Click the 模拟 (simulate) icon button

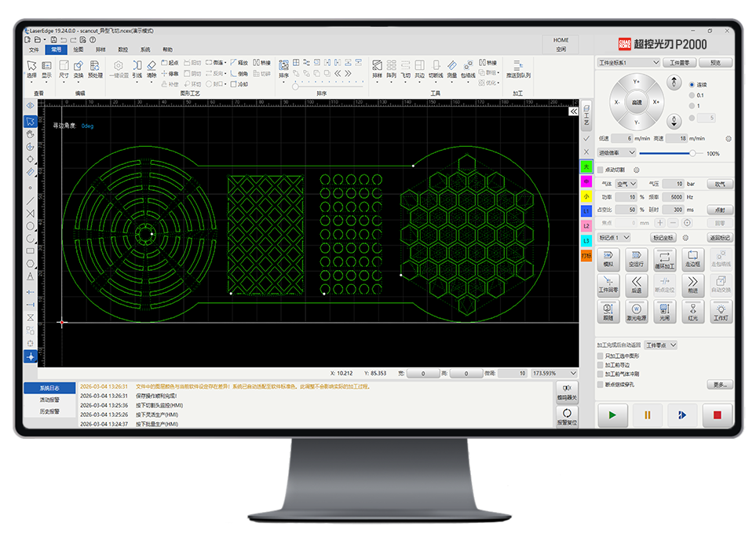[608, 258]
